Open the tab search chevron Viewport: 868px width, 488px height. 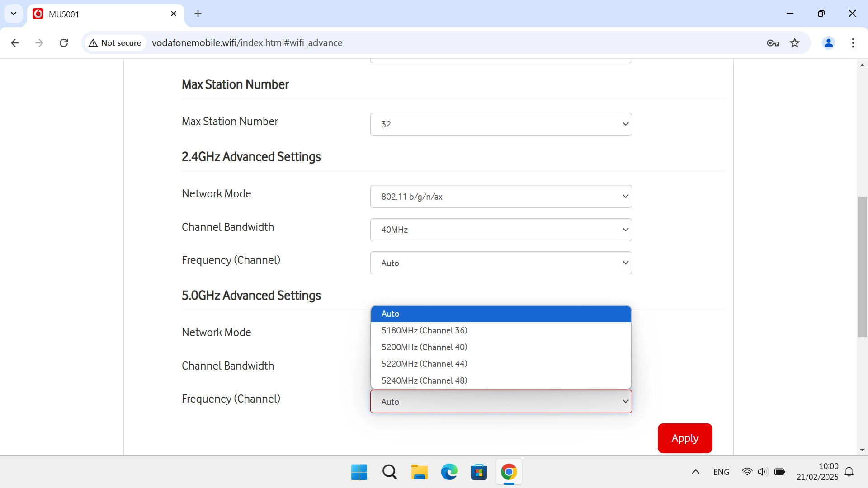point(14,14)
